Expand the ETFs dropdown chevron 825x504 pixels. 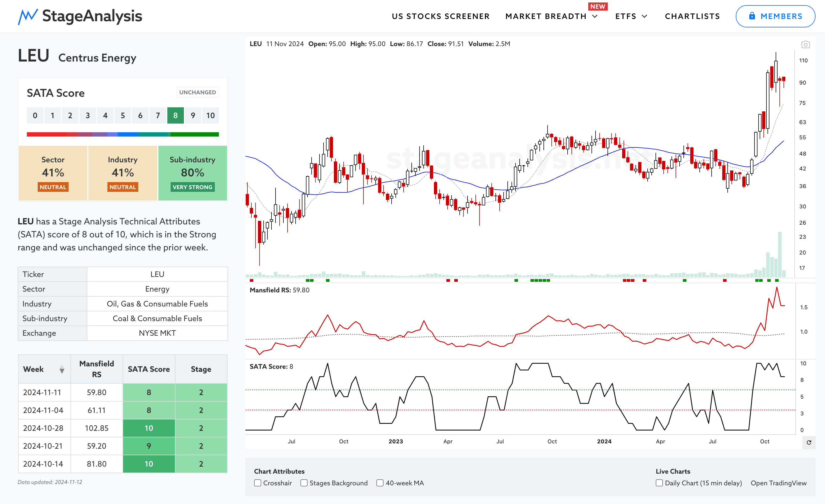[645, 16]
